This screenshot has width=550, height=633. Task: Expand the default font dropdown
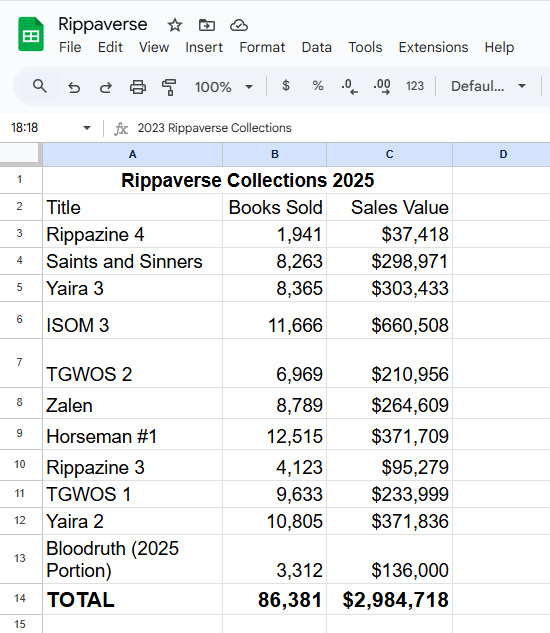pyautogui.click(x=488, y=86)
